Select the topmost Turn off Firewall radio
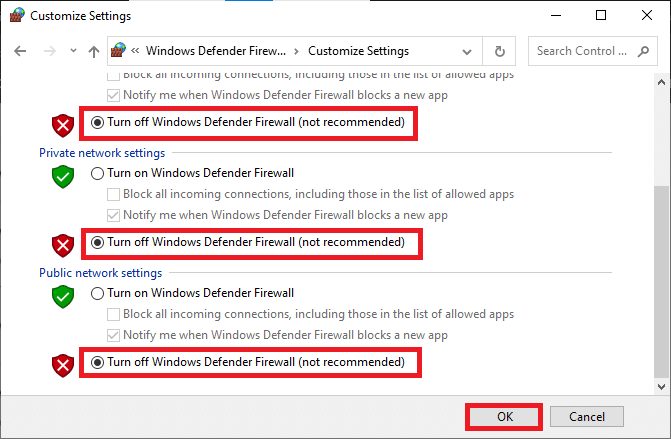Image resolution: width=671 pixels, height=439 pixels. click(x=97, y=122)
